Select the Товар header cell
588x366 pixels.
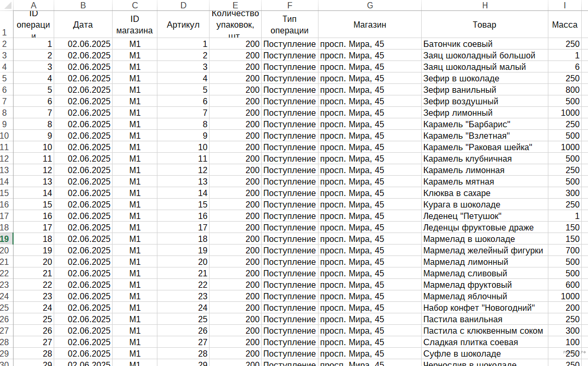[x=484, y=25]
